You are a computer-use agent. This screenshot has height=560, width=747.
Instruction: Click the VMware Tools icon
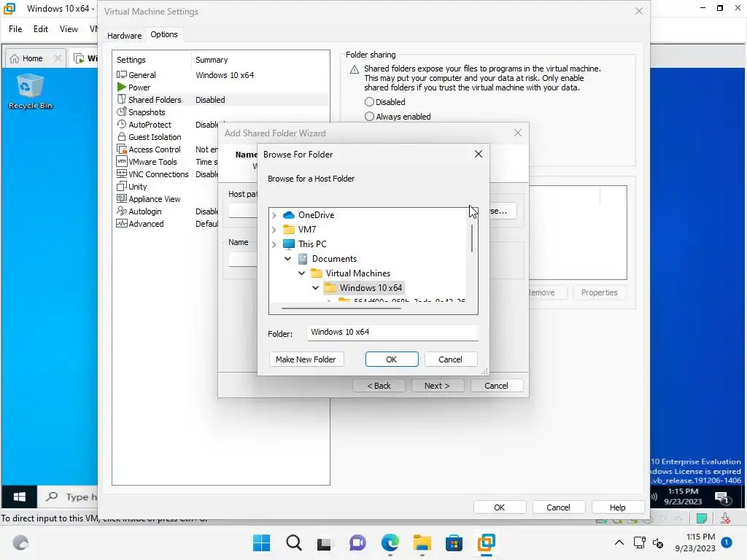point(122,161)
